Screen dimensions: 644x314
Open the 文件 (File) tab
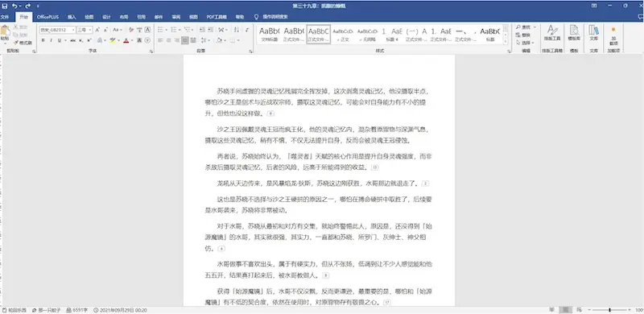tap(5, 17)
